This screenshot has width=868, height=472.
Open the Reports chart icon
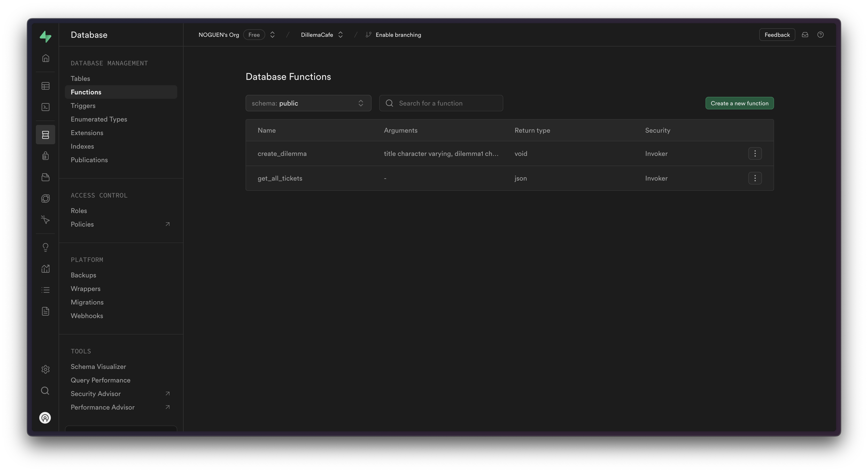[x=46, y=269]
